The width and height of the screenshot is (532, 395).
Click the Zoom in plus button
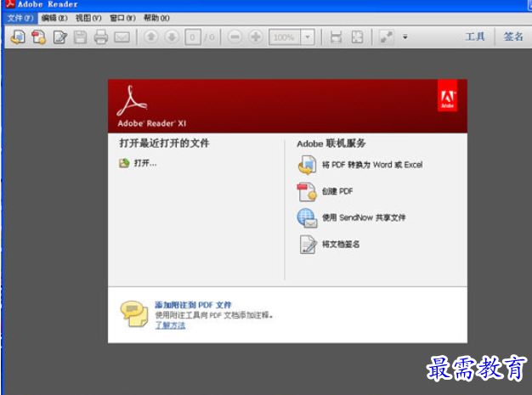coord(256,37)
